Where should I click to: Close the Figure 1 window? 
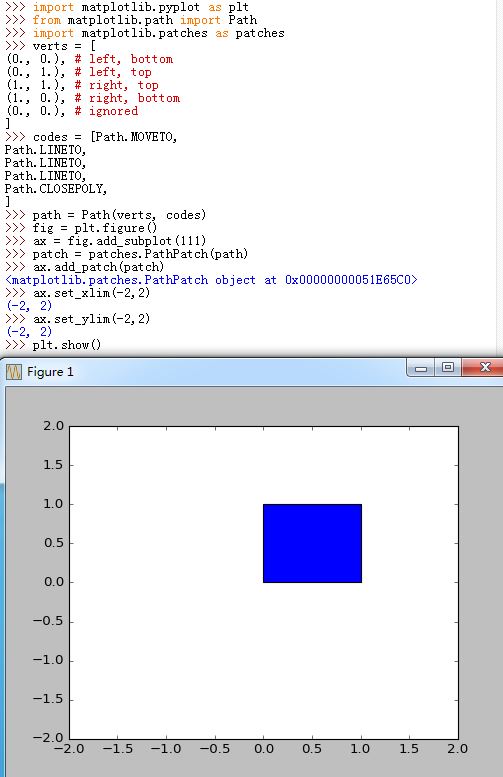485,368
